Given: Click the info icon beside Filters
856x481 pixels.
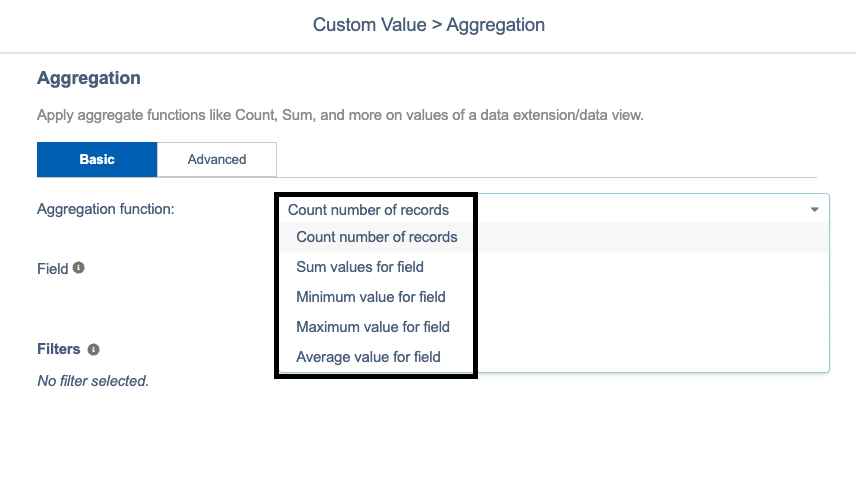Looking at the screenshot, I should tap(93, 349).
